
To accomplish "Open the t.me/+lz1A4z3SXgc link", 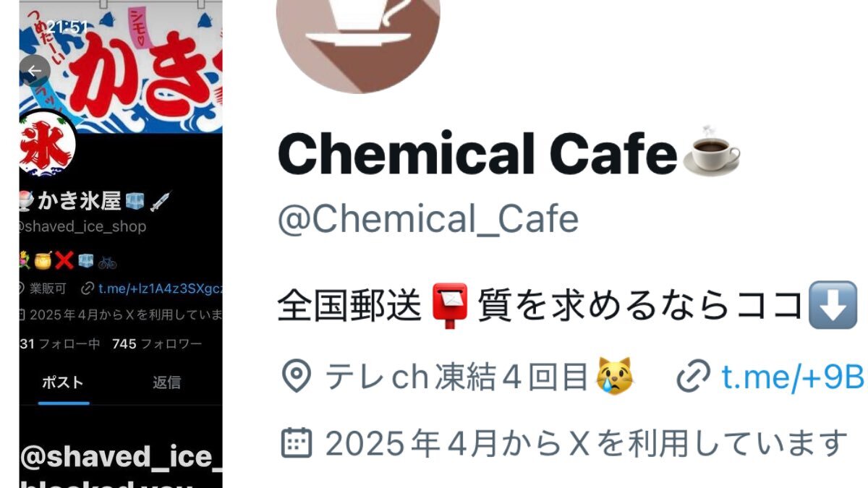I will point(159,288).
